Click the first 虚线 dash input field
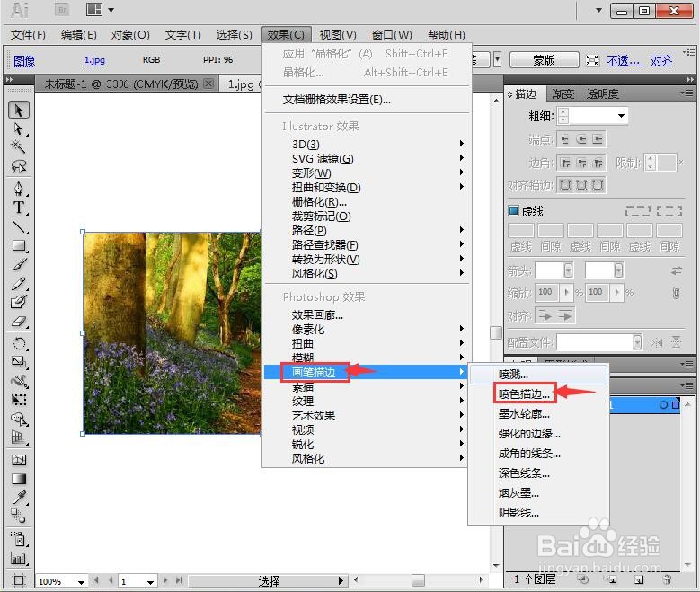The height and width of the screenshot is (592, 700). pyautogui.click(x=521, y=230)
